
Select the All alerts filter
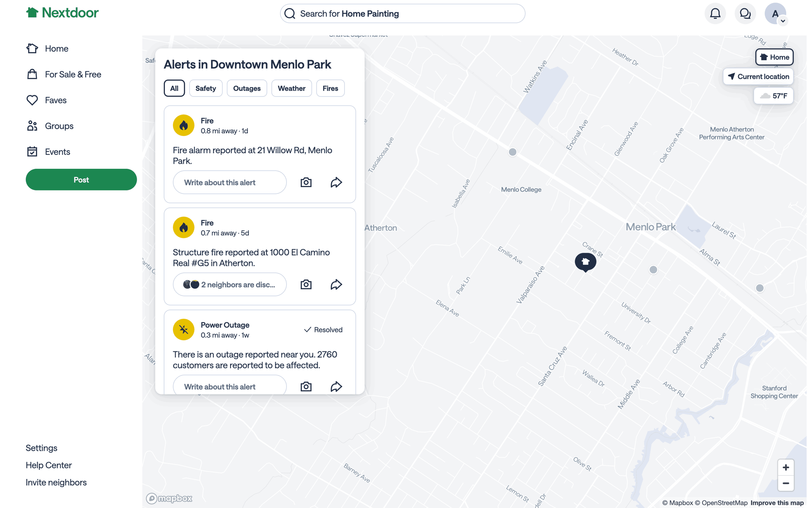click(x=174, y=88)
